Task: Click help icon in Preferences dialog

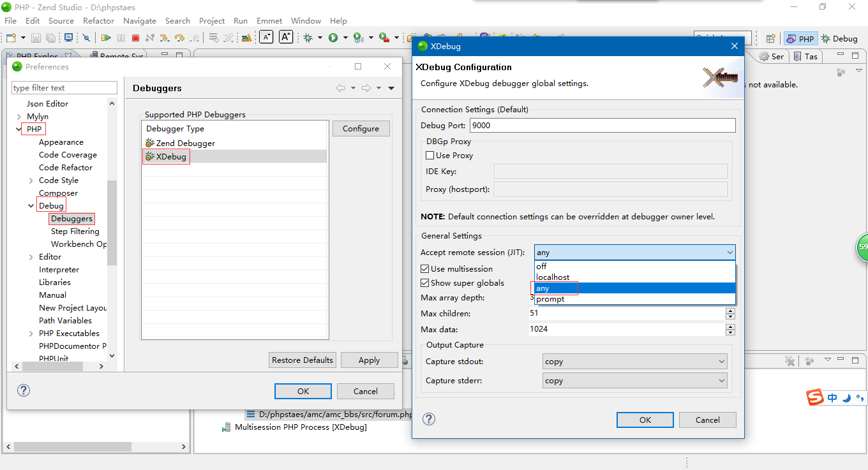Action: pyautogui.click(x=24, y=390)
